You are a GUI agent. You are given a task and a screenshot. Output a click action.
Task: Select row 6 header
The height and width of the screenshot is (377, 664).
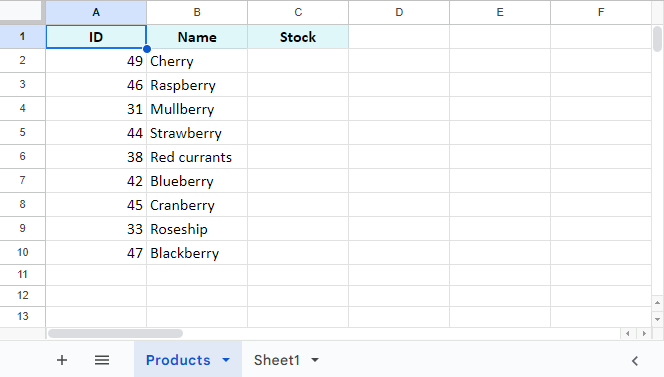tap(22, 156)
